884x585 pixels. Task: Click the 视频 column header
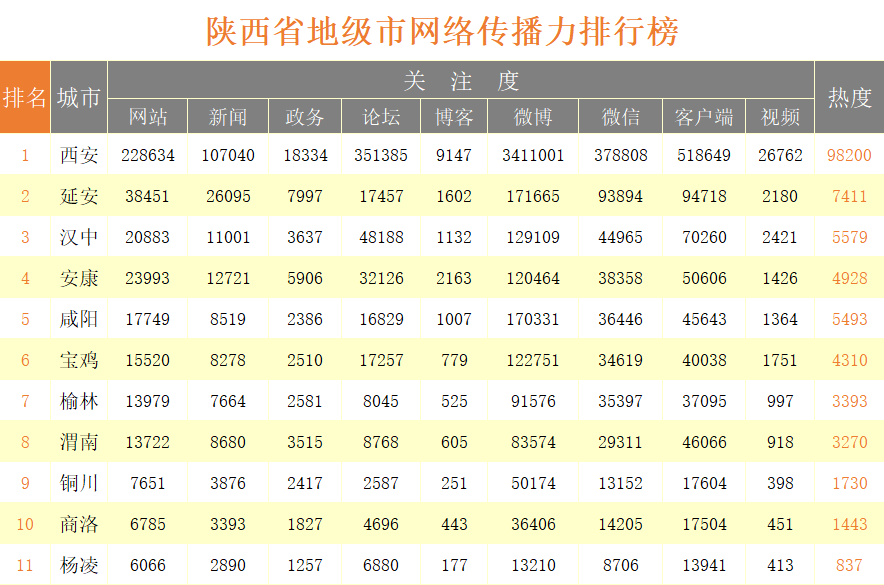(x=780, y=117)
